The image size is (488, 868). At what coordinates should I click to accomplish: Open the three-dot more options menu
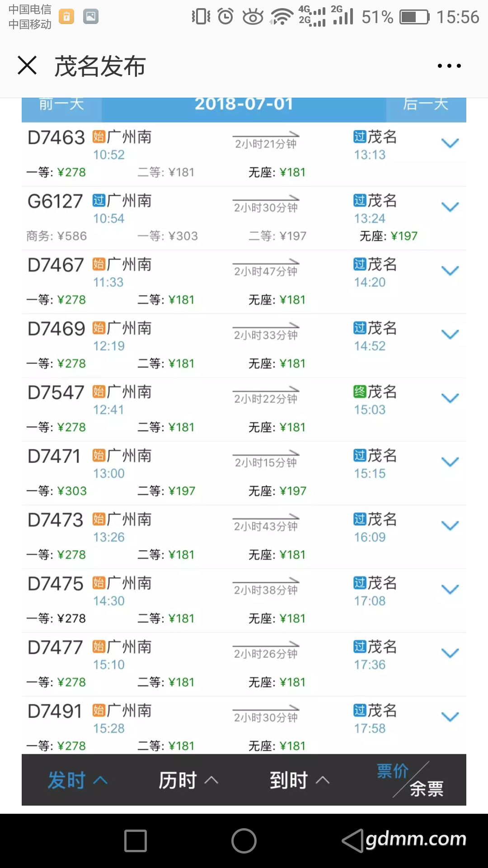point(449,66)
